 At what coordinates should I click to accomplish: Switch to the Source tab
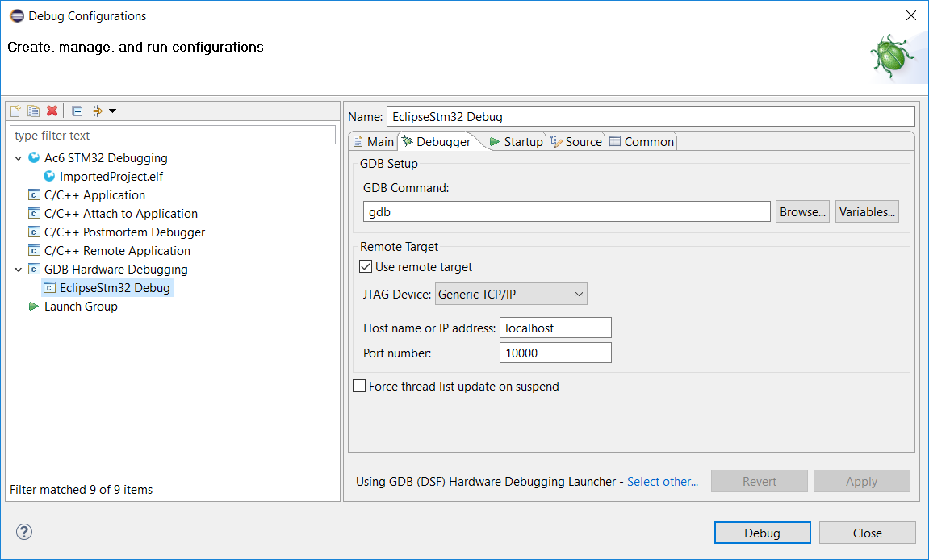point(576,141)
